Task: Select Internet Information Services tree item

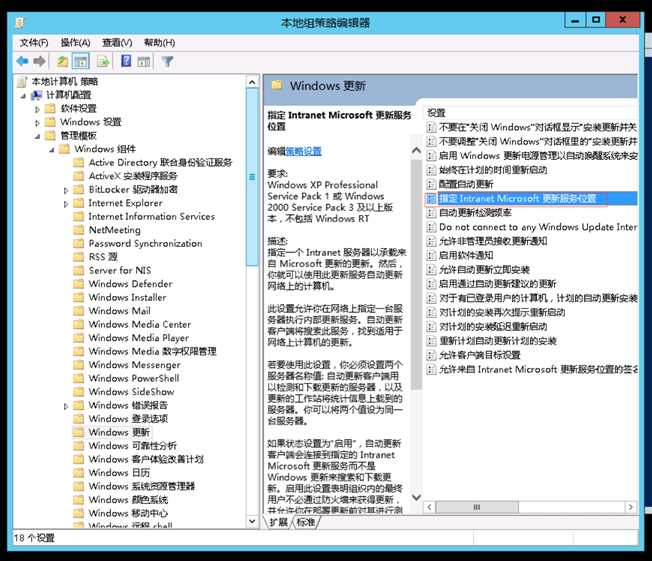Action: pos(151,216)
